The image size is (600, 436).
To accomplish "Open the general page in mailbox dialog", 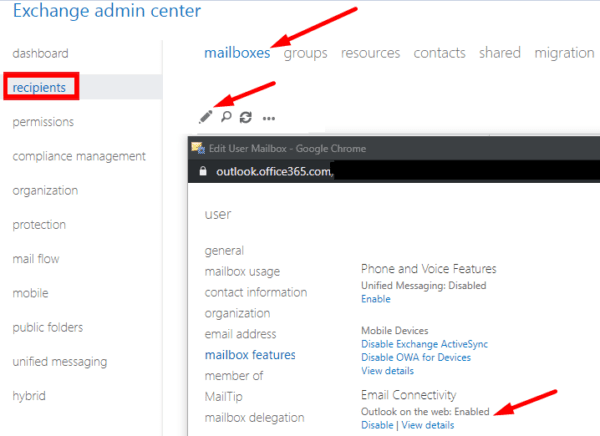I will click(x=224, y=251).
